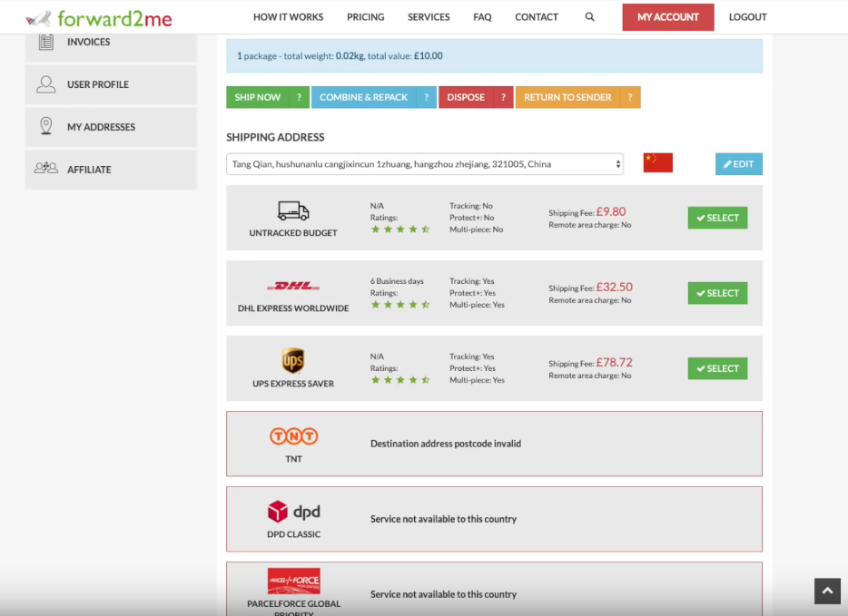
Task: Click the question mark beside Ship Now
Action: pos(299,97)
